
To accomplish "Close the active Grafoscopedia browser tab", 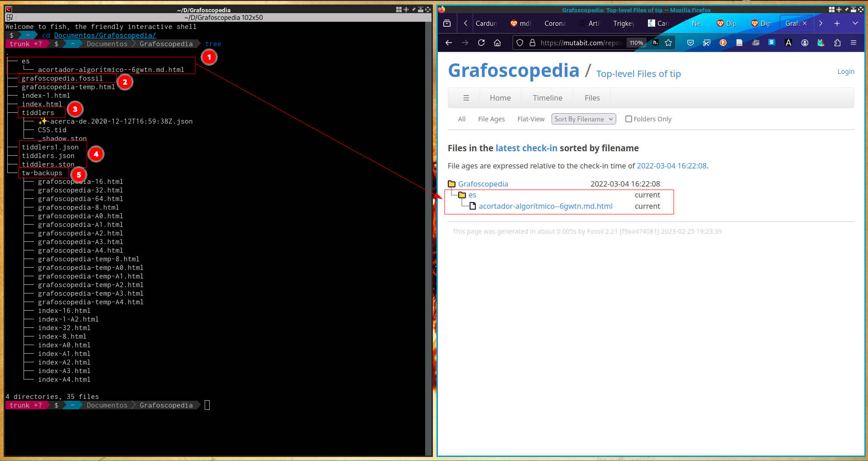I will (805, 23).
